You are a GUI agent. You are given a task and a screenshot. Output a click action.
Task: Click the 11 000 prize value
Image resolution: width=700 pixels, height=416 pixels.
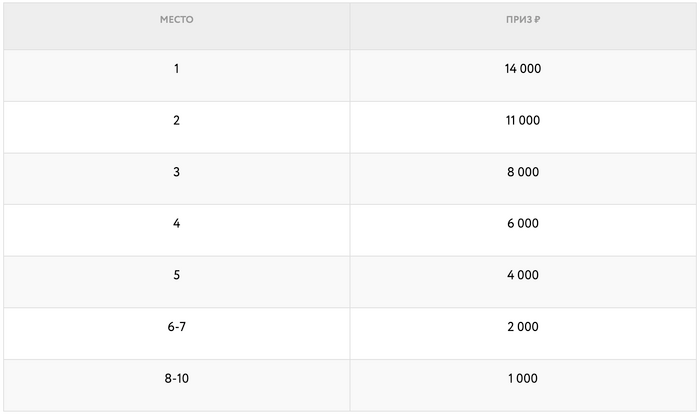[523, 121]
